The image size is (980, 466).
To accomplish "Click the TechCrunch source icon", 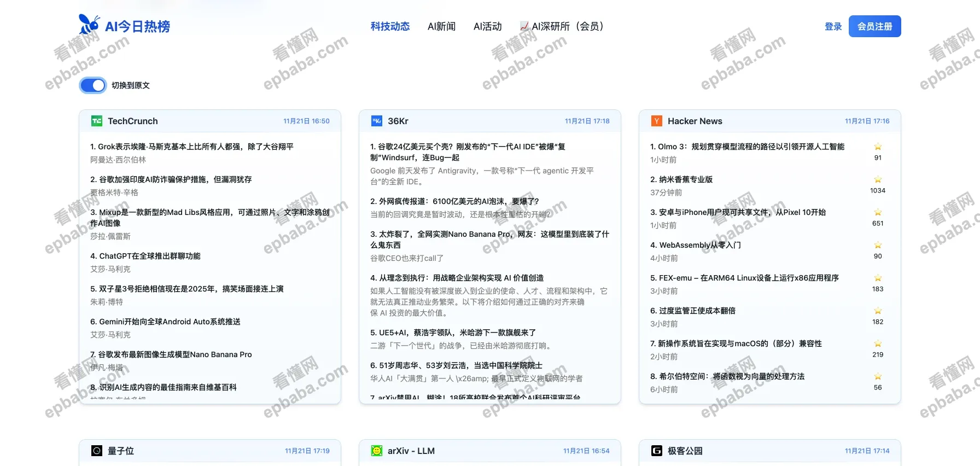I will [x=97, y=121].
